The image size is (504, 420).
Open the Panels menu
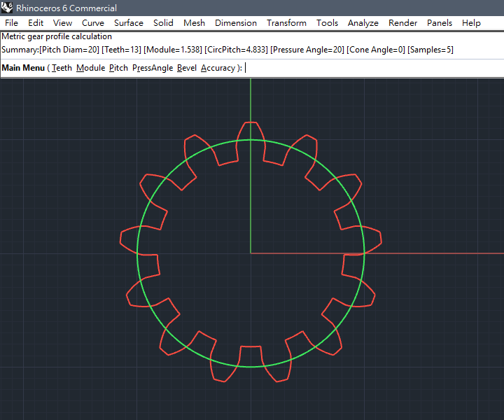click(440, 23)
